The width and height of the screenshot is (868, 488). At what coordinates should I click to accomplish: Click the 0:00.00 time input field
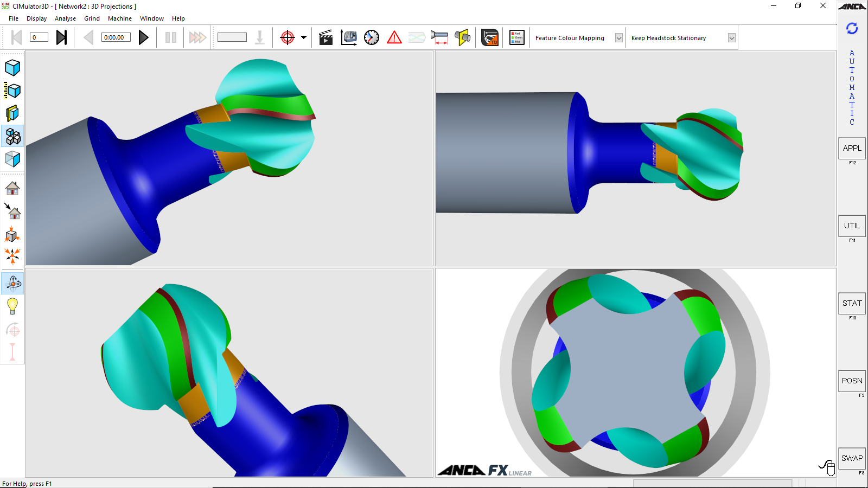[x=116, y=37]
